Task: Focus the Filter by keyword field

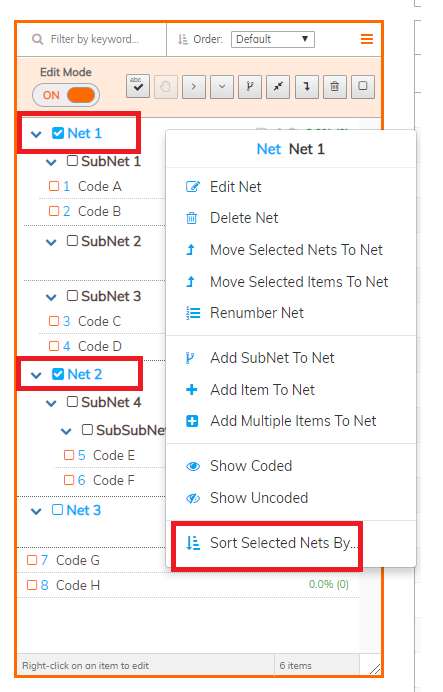Action: click(94, 39)
